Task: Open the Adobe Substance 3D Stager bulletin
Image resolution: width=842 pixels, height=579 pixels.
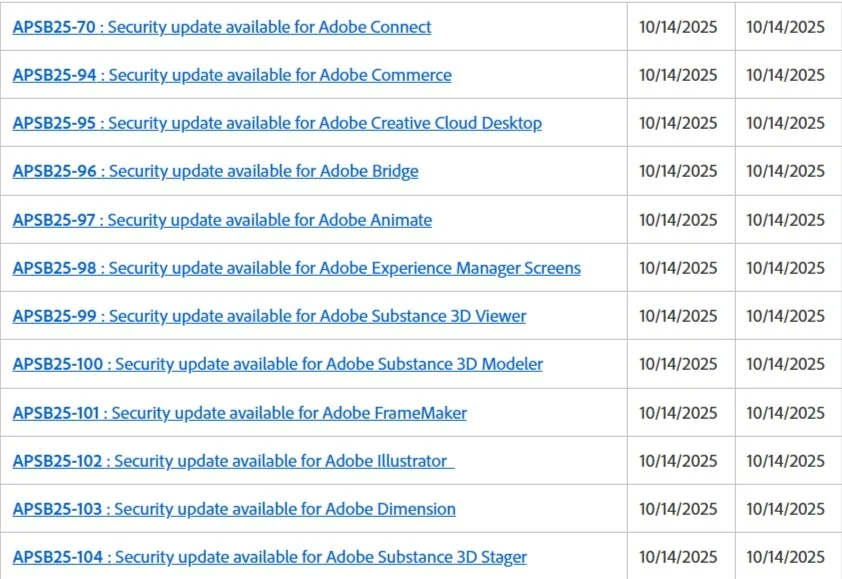Action: [268, 557]
